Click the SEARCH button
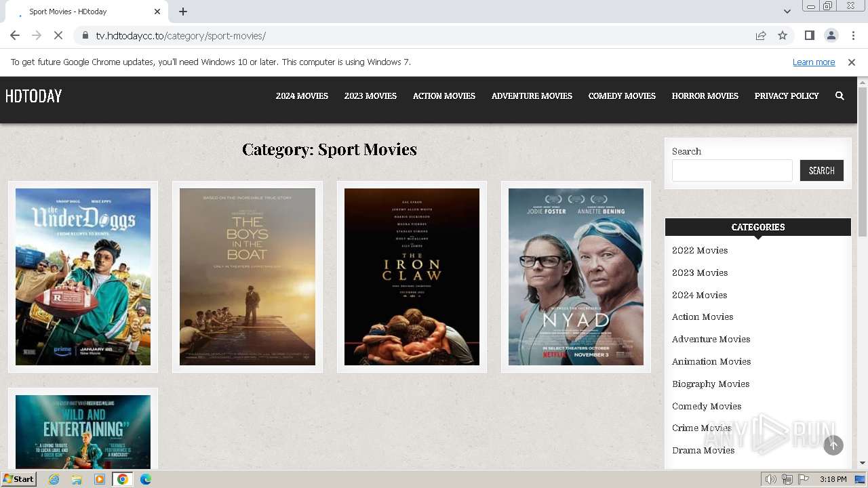 click(822, 170)
